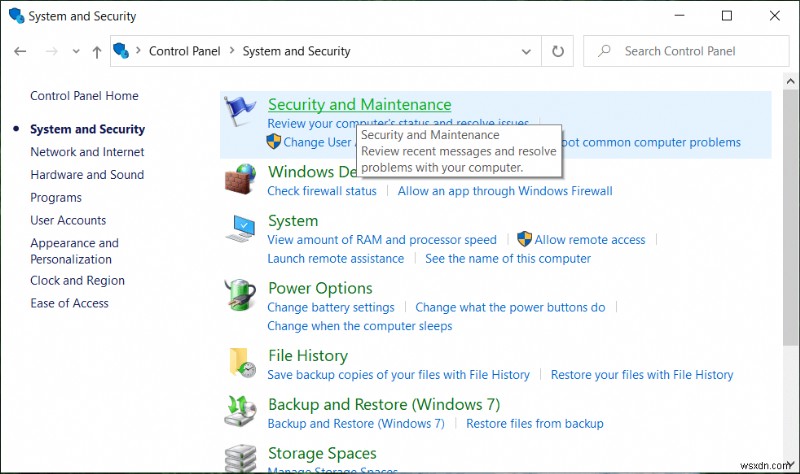Go up one level with the up arrow
Image resolution: width=800 pixels, height=474 pixels.
[96, 52]
